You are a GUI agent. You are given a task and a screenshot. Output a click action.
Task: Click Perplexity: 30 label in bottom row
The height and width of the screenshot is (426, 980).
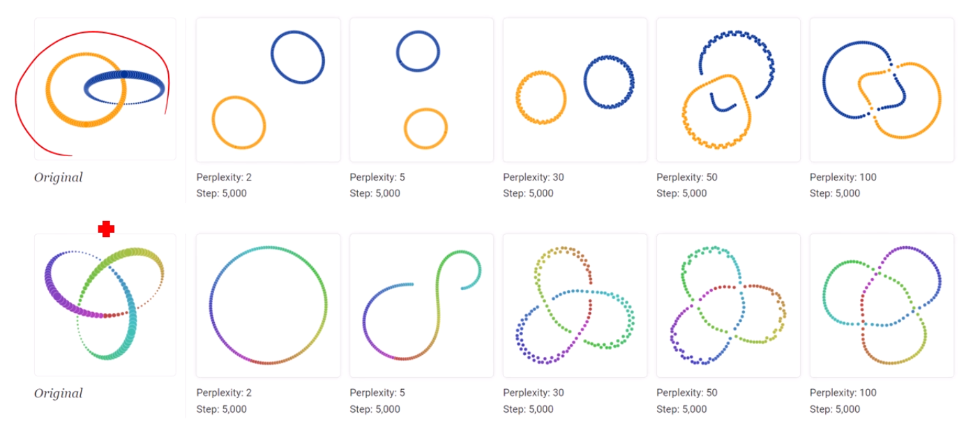tap(534, 393)
